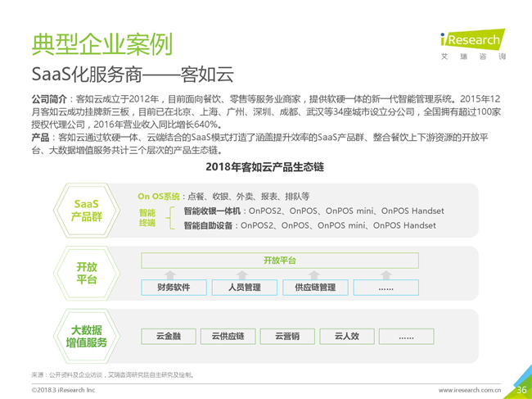Screen dimensions: 532x399
Task: Click the text 点餐、收银、外卖、报表、排队等
Action: pyautogui.click(x=249, y=197)
